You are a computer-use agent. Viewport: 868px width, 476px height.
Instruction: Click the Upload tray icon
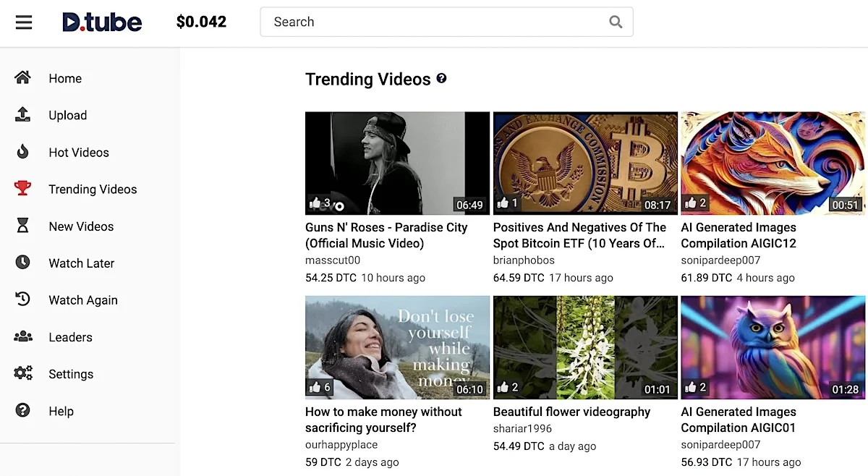(x=22, y=114)
